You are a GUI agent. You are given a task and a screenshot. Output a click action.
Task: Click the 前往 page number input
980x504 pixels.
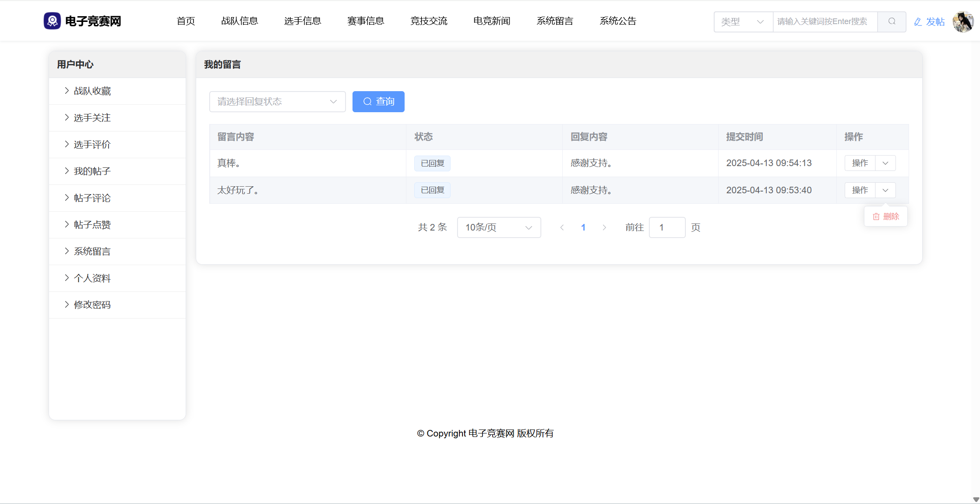666,227
